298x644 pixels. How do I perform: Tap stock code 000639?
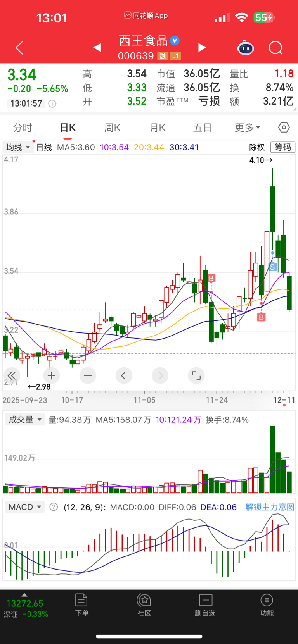click(136, 56)
